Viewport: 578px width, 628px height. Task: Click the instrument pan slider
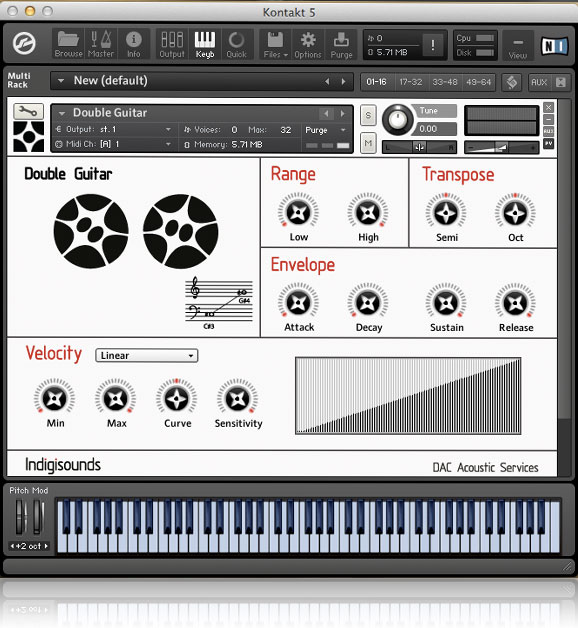[419, 147]
